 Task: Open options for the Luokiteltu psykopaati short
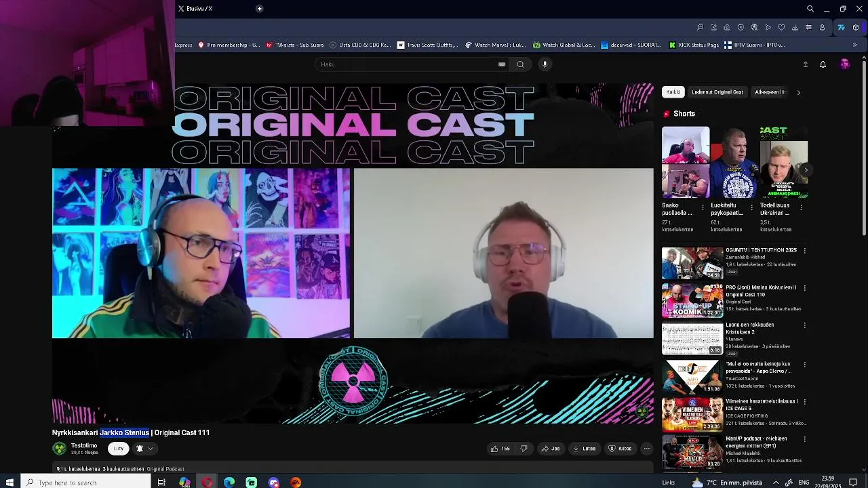751,208
